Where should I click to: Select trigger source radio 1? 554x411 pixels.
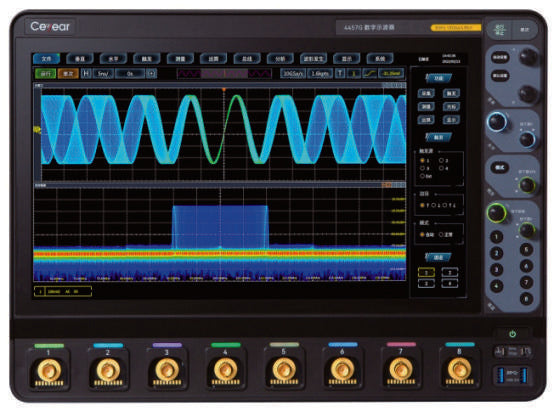[422, 160]
